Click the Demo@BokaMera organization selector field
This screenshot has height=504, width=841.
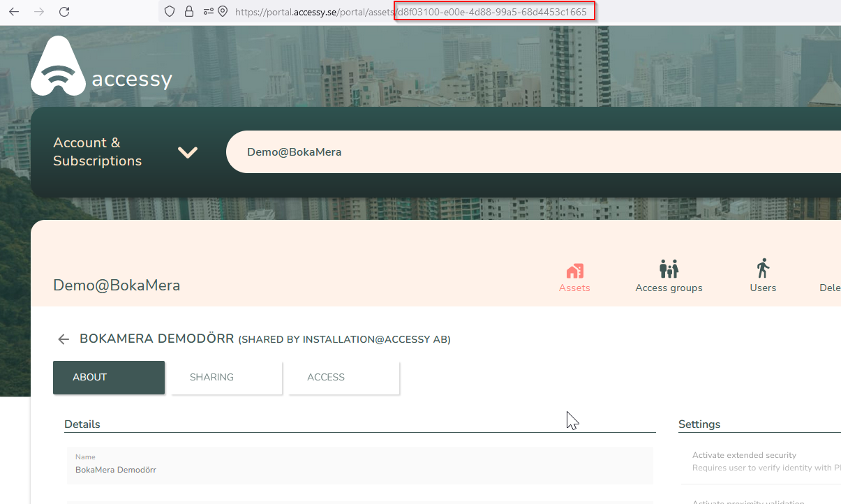(533, 152)
